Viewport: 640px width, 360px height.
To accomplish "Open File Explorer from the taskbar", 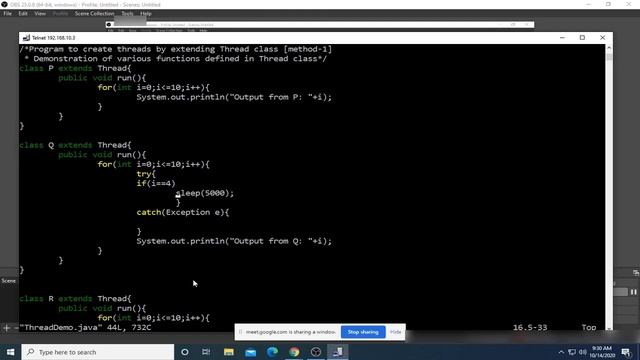I will tap(229, 352).
